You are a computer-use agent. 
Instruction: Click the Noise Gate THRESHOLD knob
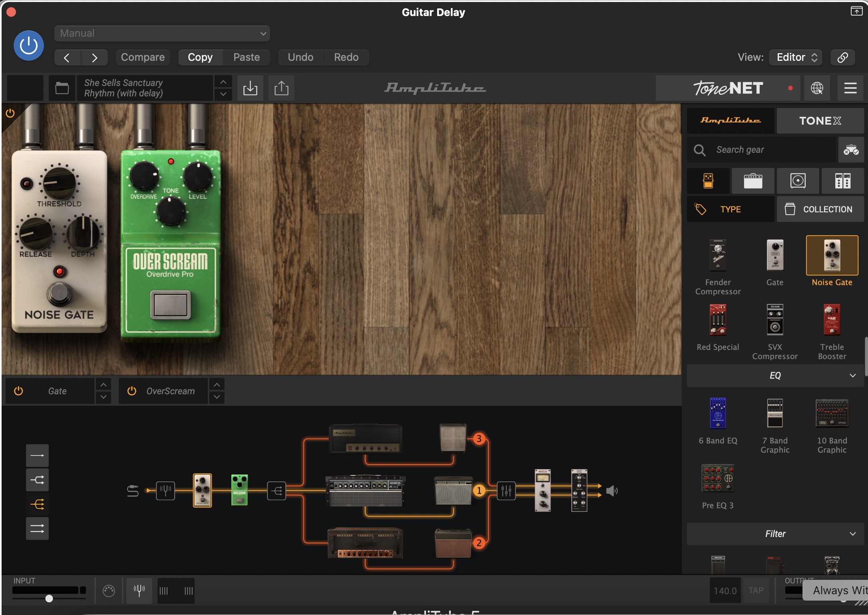click(x=60, y=183)
